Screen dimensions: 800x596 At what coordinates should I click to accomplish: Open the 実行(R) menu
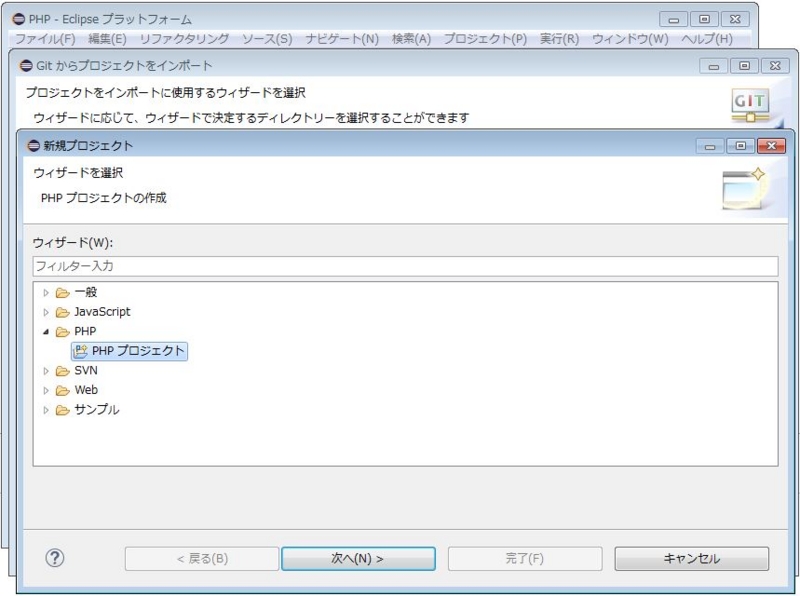[559, 39]
